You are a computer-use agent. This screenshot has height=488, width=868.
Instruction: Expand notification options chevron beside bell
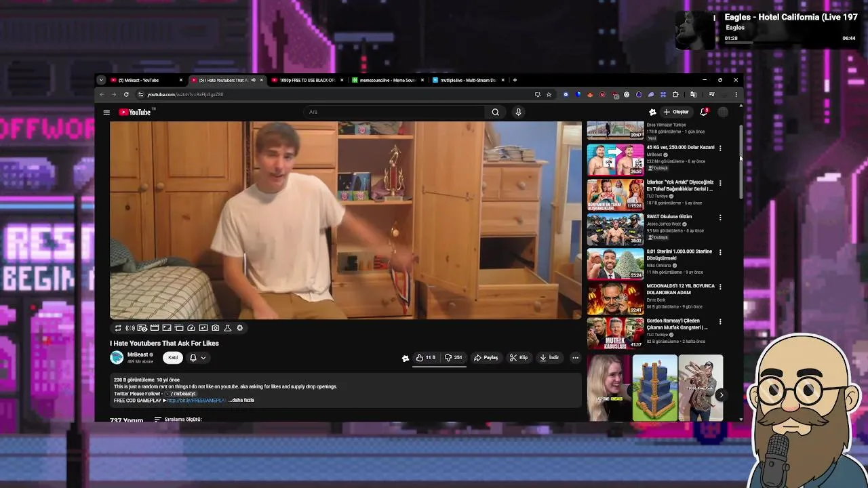[x=203, y=358]
